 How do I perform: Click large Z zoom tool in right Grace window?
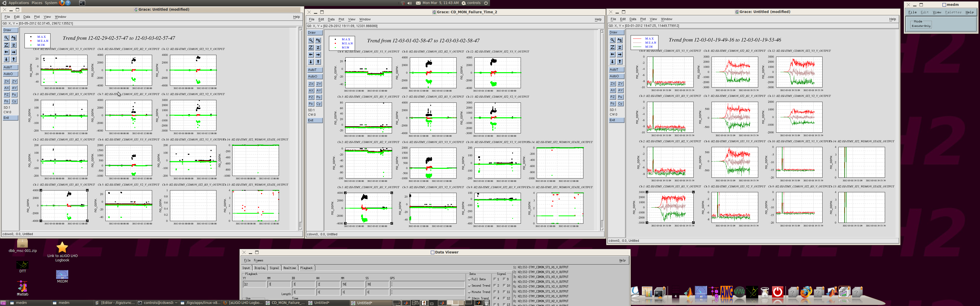(x=612, y=47)
